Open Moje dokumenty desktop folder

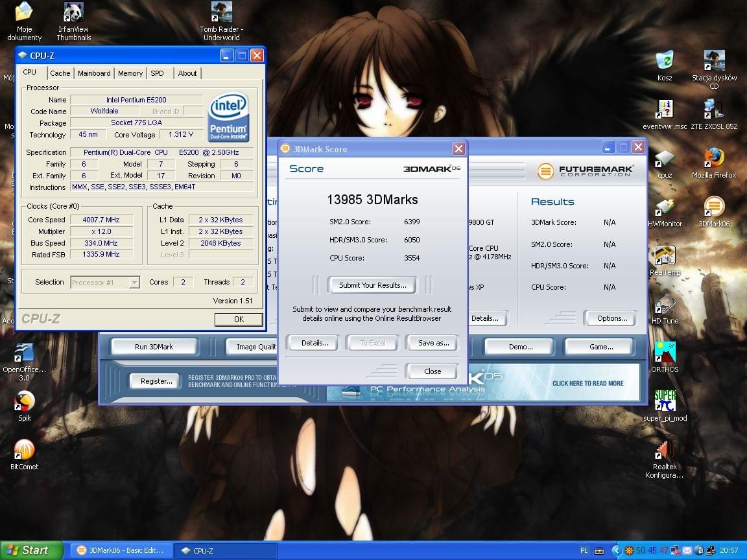(24, 21)
